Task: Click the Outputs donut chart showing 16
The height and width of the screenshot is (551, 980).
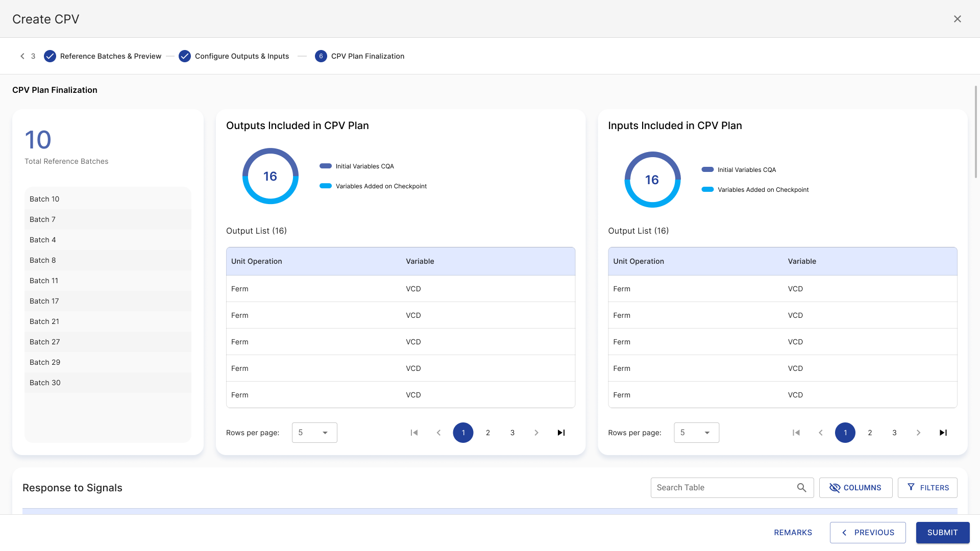Action: point(270,176)
